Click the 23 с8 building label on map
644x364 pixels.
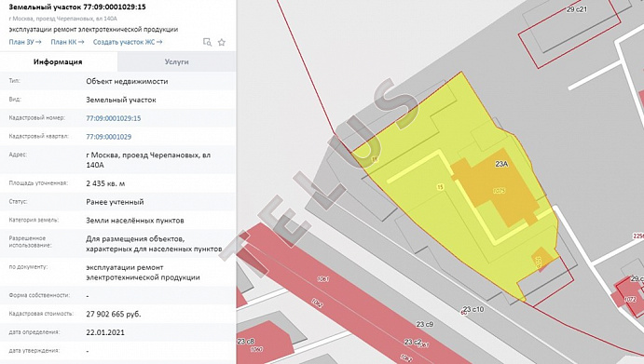click(x=246, y=341)
